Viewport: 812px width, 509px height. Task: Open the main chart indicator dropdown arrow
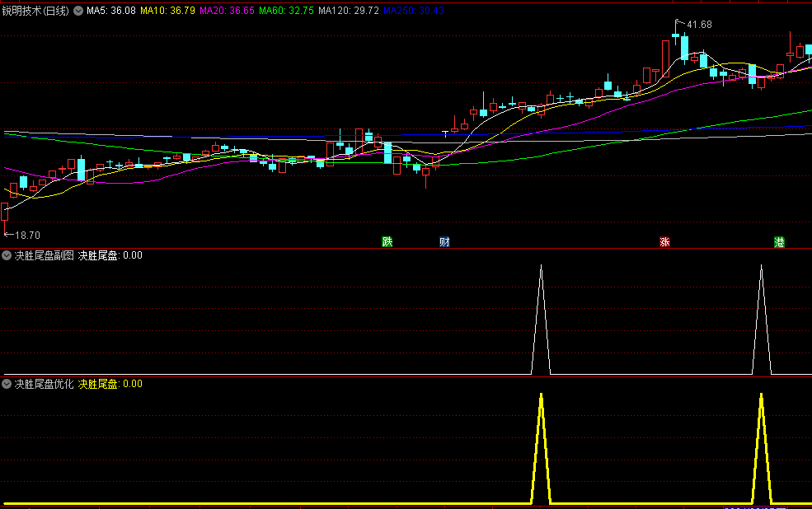click(78, 12)
